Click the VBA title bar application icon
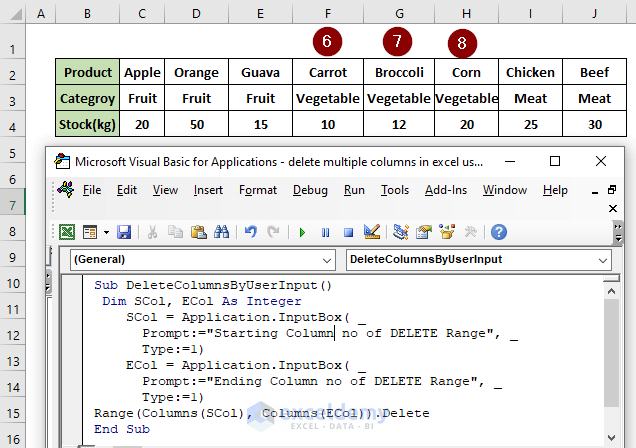Image resolution: width=636 pixels, height=448 pixels. tap(62, 161)
